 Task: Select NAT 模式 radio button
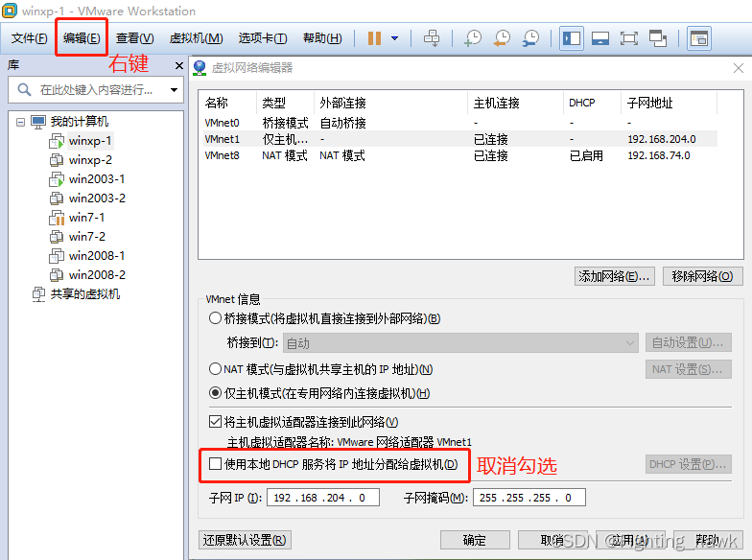point(215,368)
